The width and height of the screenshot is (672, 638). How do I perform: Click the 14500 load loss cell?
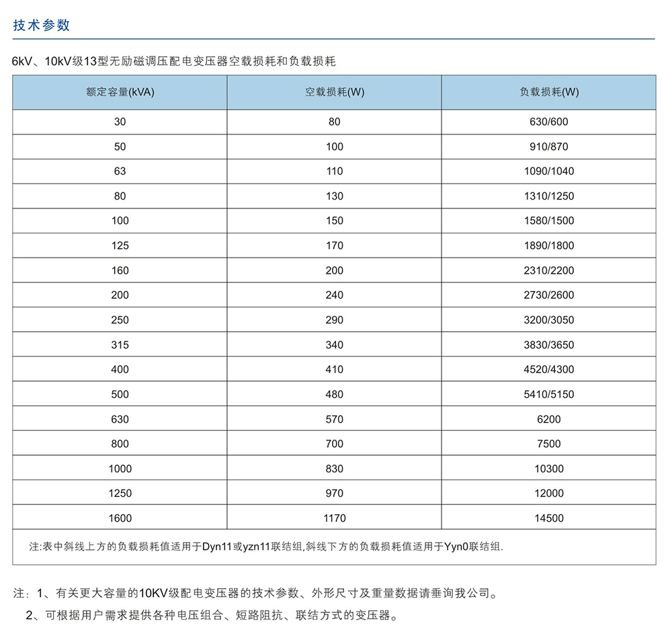tap(548, 518)
